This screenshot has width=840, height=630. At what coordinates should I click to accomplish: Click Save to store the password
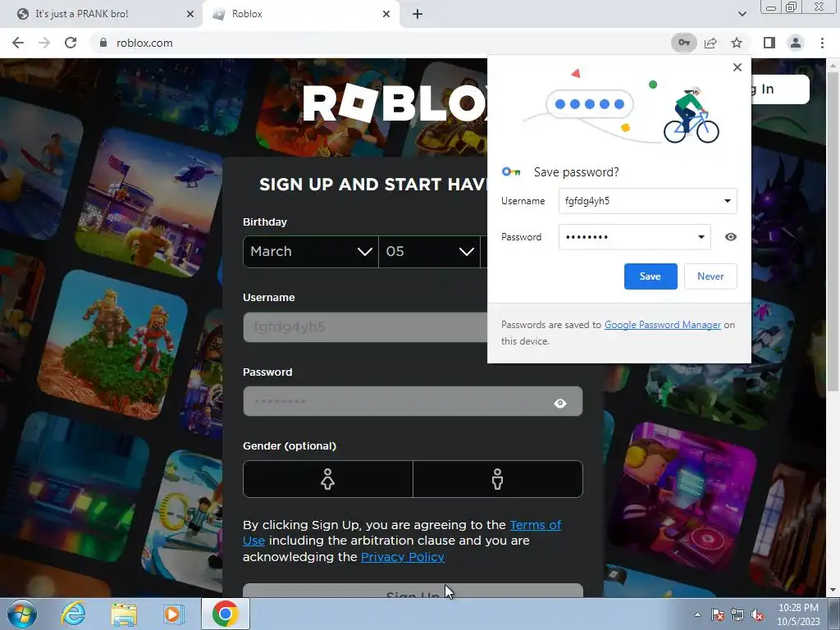pos(651,276)
